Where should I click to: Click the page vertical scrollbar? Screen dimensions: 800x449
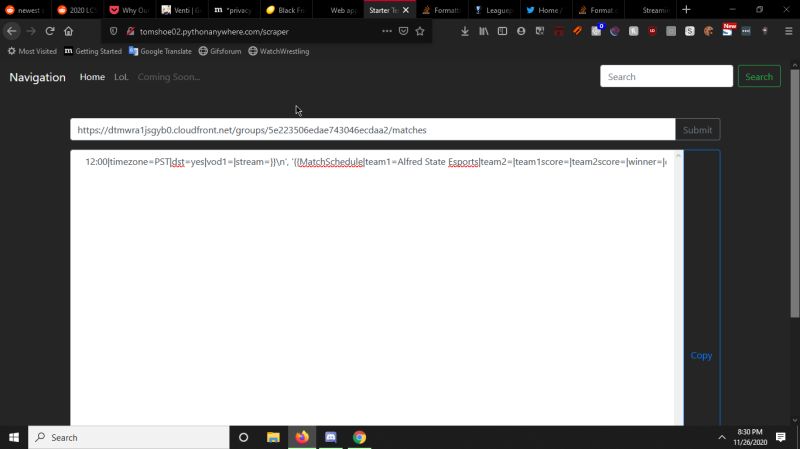[x=795, y=194]
